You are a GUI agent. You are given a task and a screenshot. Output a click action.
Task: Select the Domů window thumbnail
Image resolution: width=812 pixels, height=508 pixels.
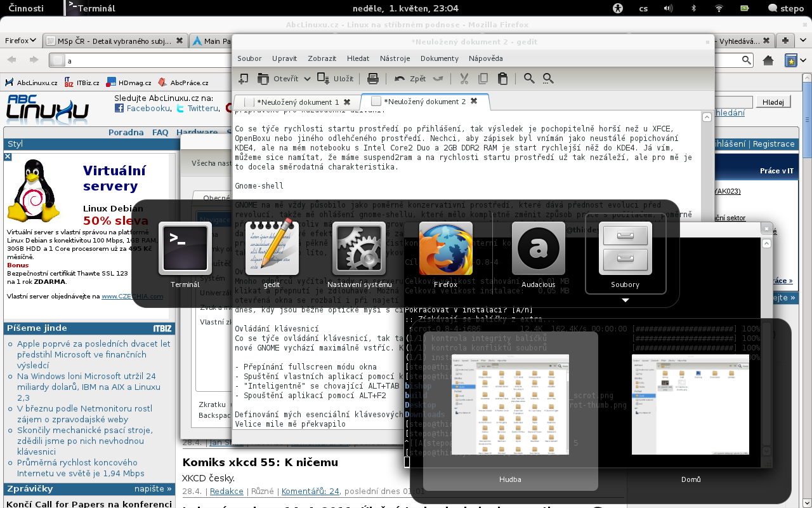coord(690,411)
